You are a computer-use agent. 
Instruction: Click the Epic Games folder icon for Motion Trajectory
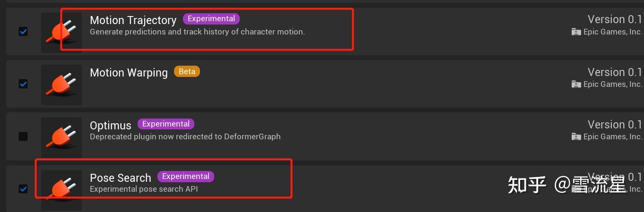pos(576,32)
